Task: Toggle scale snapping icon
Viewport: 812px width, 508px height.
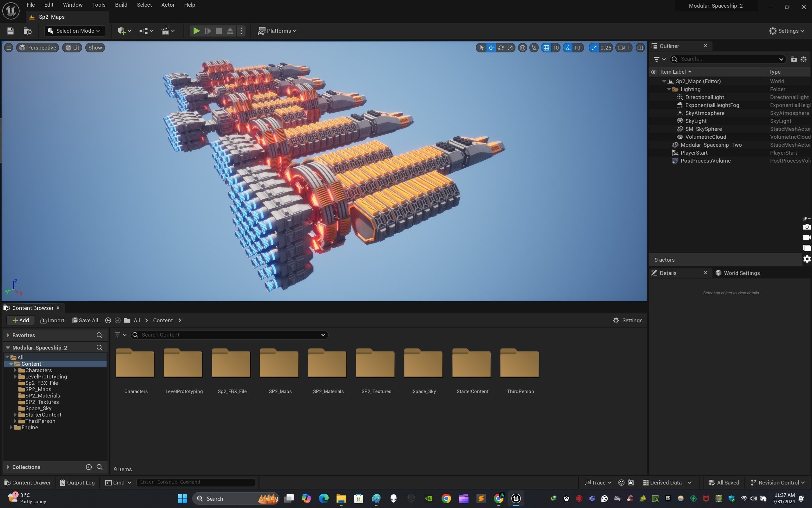Action: pyautogui.click(x=594, y=48)
